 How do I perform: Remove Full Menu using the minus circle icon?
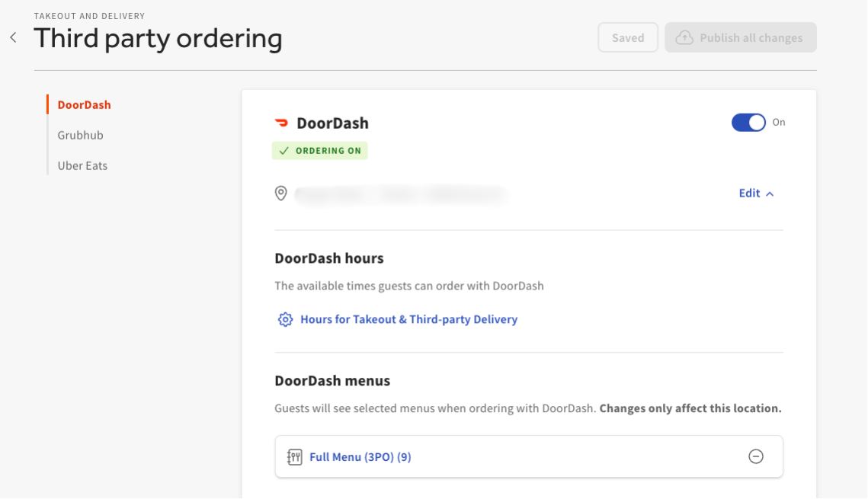tap(756, 456)
